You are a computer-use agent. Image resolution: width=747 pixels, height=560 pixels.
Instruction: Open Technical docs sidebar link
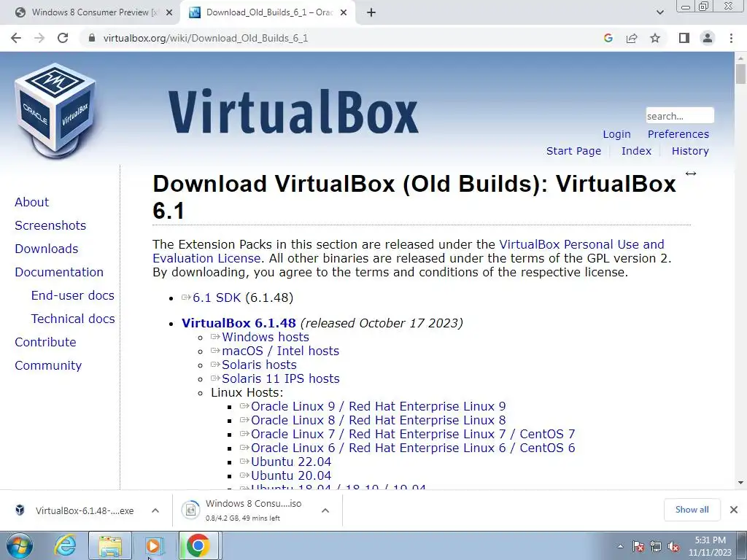click(73, 319)
